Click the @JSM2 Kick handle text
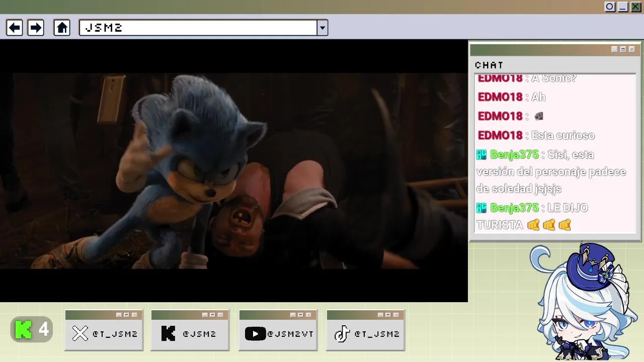 [199, 334]
